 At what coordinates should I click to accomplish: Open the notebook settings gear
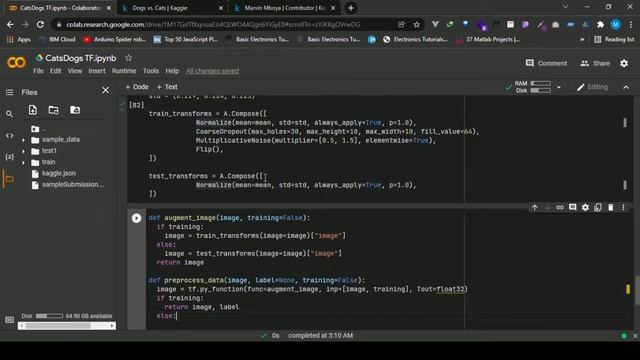624,63
